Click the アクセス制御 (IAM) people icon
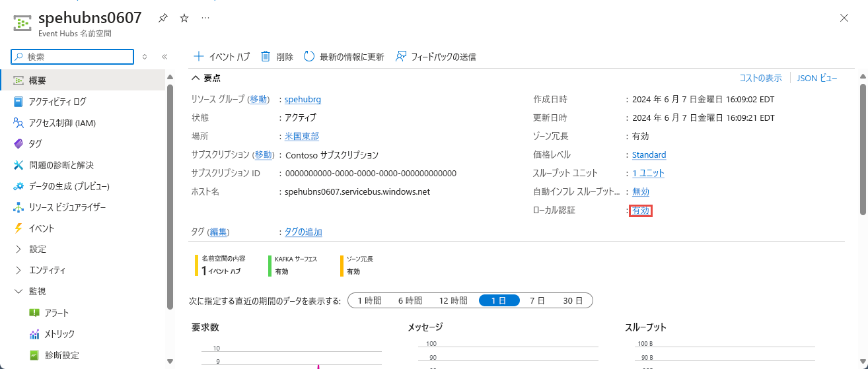Screen dimensions: 868x369 pyautogui.click(x=18, y=123)
